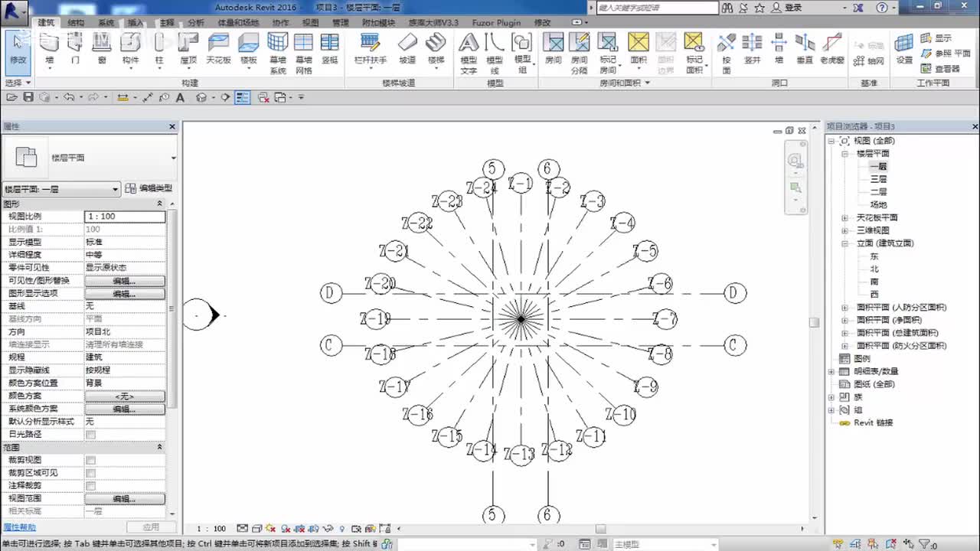980x551 pixels.
Task: Select the 竖梃 (Mullion) tool
Action: (330, 49)
